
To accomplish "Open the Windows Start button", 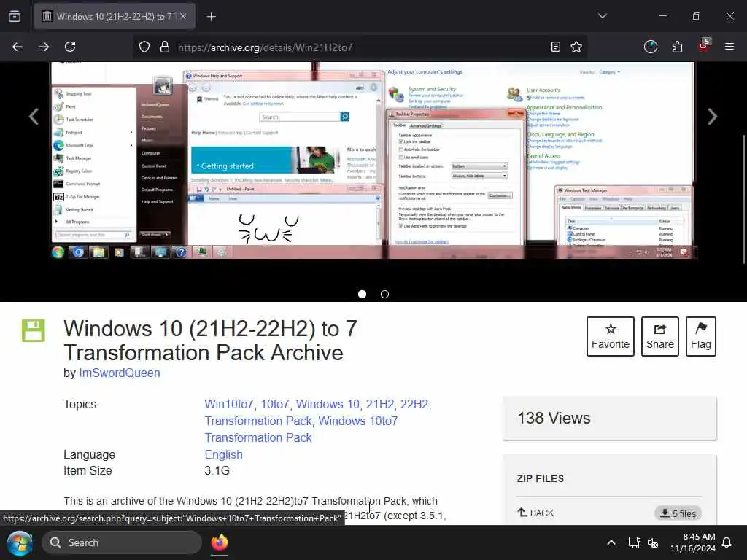I will click(20, 542).
